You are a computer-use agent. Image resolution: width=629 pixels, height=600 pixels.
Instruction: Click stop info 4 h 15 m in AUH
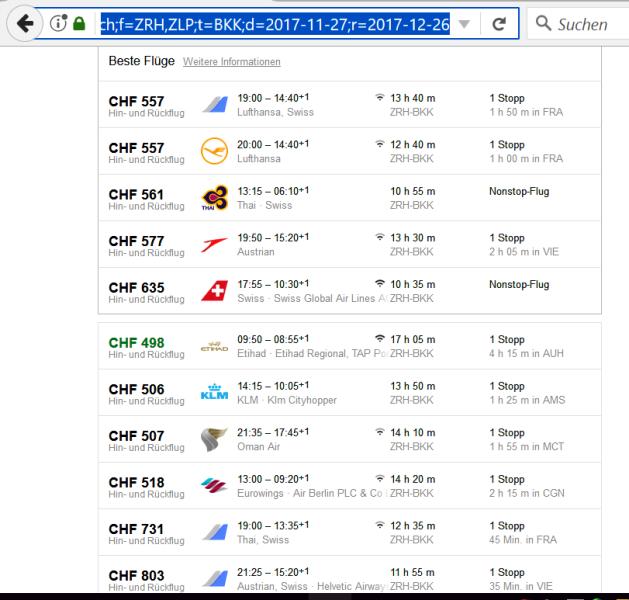[526, 354]
